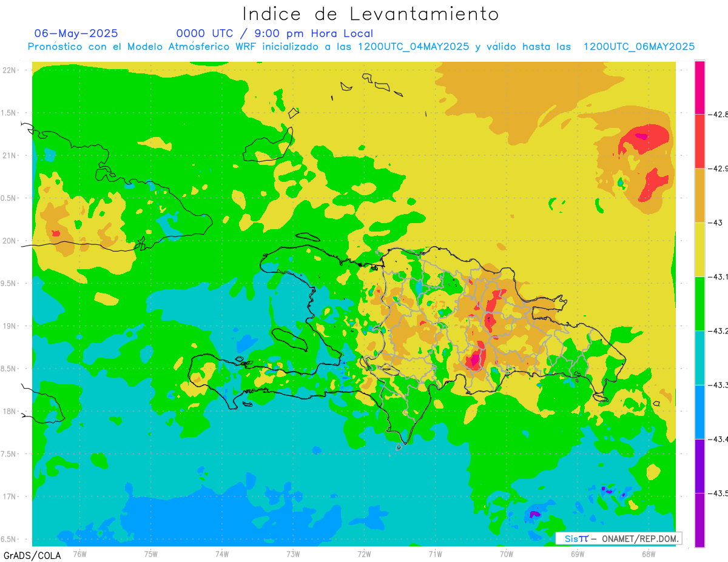The height and width of the screenshot is (562, 728).
Task: Click the magenta legend segment above -42.8
Action: click(x=699, y=87)
